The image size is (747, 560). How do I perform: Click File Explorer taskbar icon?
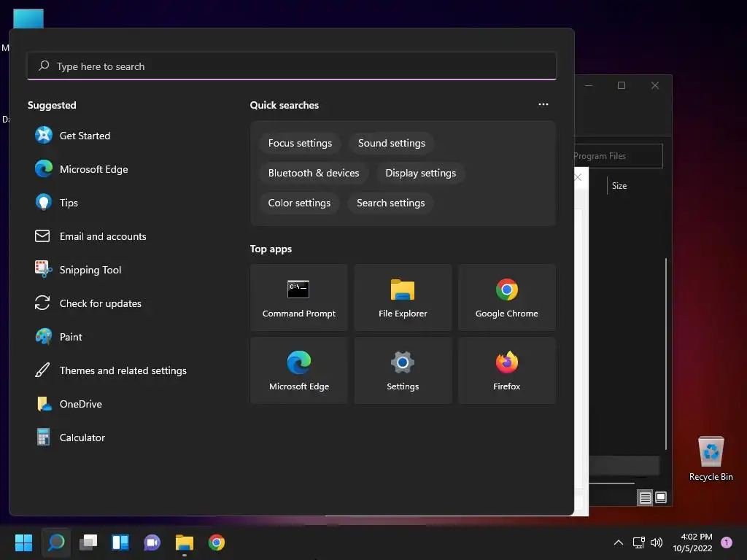(x=185, y=542)
